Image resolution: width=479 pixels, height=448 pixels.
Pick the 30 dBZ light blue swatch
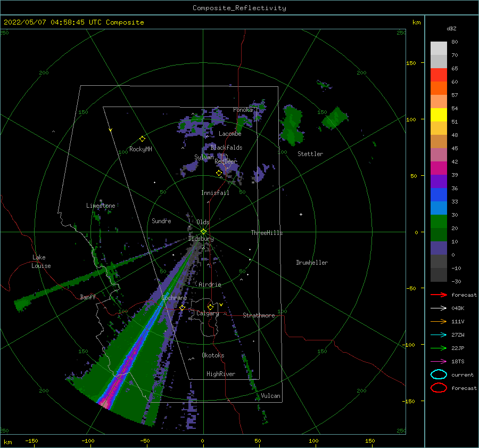click(x=439, y=208)
